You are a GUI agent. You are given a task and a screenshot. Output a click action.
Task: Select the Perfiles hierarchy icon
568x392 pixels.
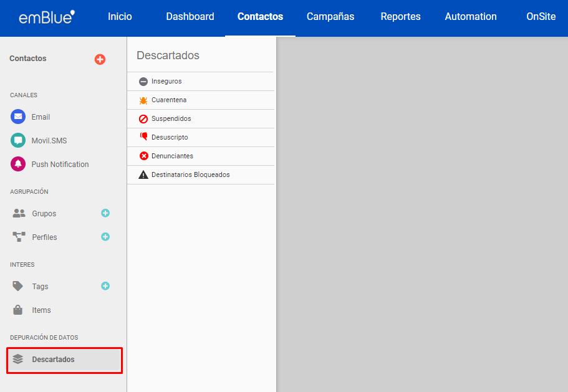[x=19, y=237]
